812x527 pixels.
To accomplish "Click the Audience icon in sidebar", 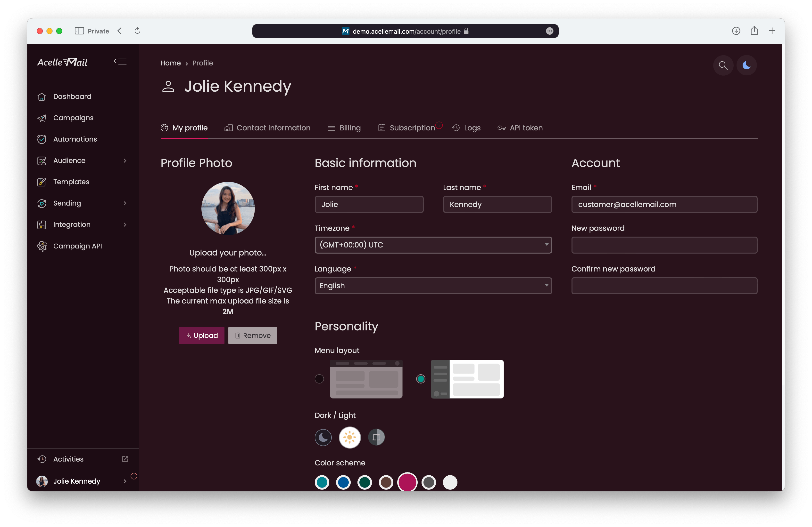I will pyautogui.click(x=42, y=160).
